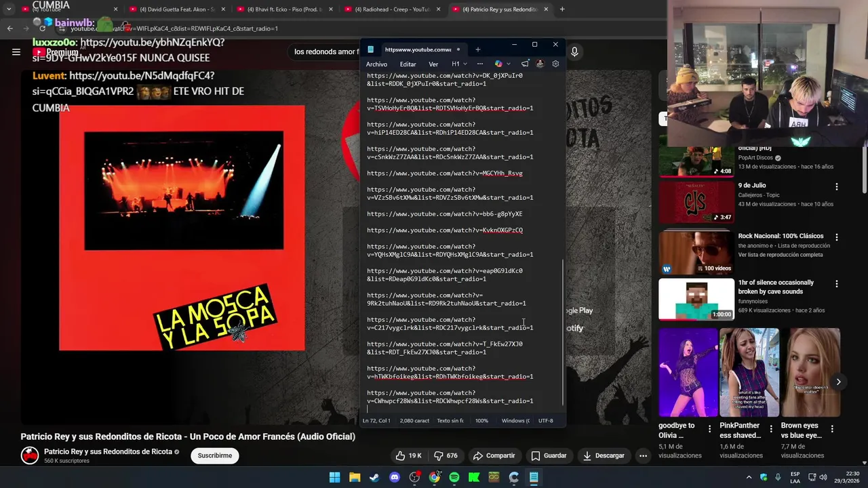The image size is (868, 488).
Task: Open options for PinkPanther short
Action: point(771,429)
